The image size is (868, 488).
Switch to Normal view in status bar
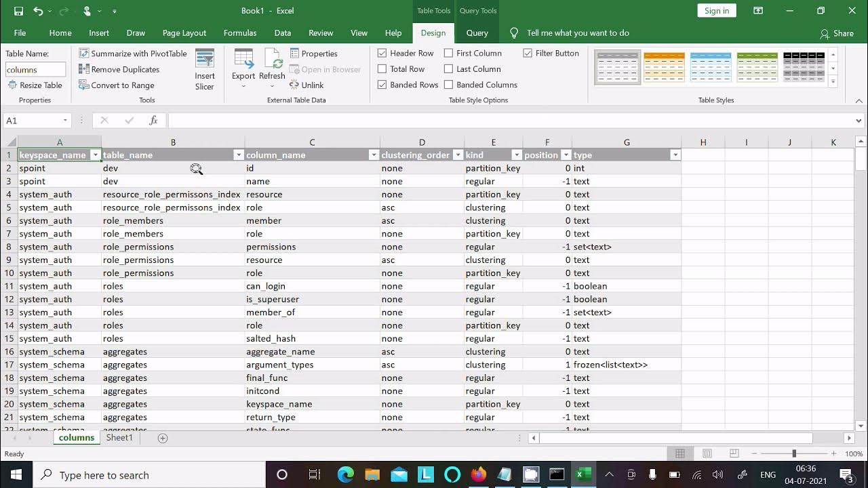[x=680, y=453]
